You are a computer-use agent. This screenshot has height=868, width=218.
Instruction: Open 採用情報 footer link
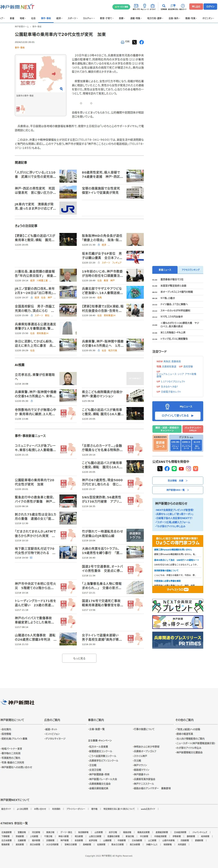click(x=6, y=734)
